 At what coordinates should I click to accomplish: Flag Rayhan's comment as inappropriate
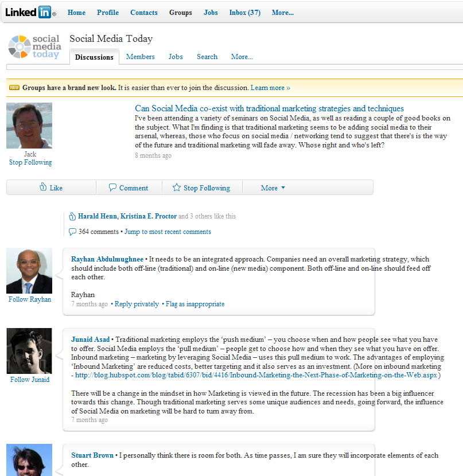point(195,304)
